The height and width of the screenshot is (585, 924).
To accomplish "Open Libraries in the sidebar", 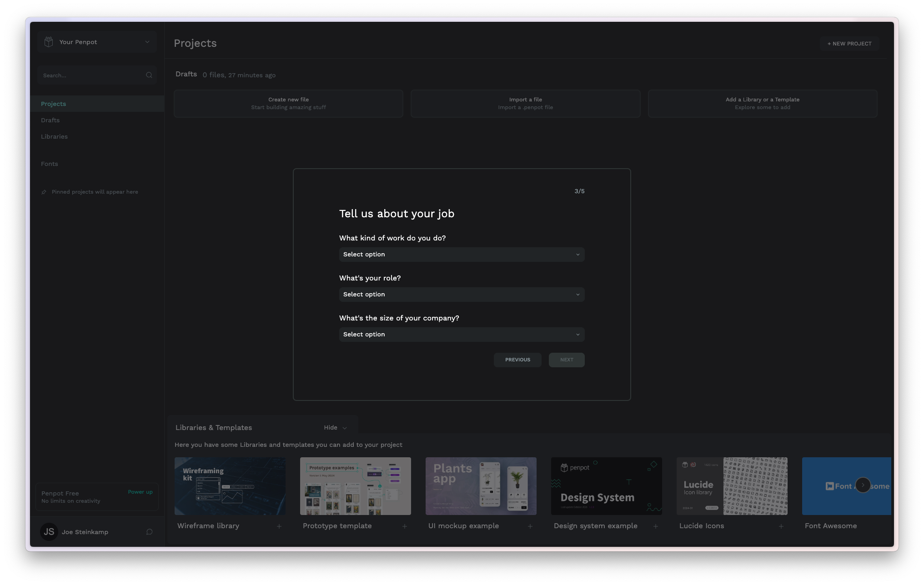I will pyautogui.click(x=54, y=137).
